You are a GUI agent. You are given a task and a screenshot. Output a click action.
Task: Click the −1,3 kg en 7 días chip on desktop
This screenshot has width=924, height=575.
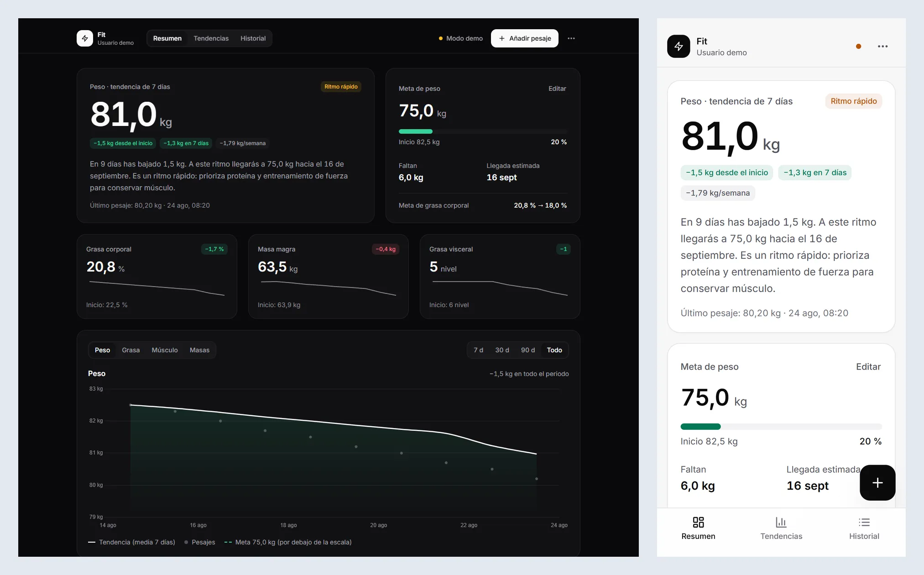[x=186, y=143]
